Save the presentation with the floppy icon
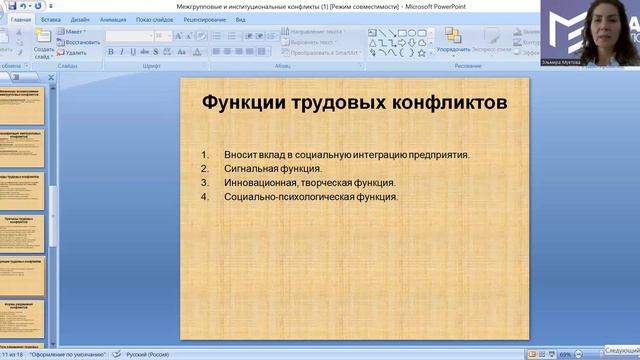This screenshot has height=360, width=640. pyautogui.click(x=12, y=6)
